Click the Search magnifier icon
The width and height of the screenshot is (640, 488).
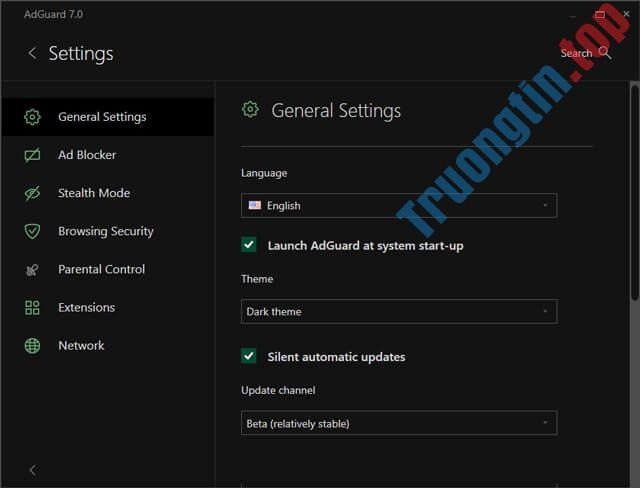604,53
